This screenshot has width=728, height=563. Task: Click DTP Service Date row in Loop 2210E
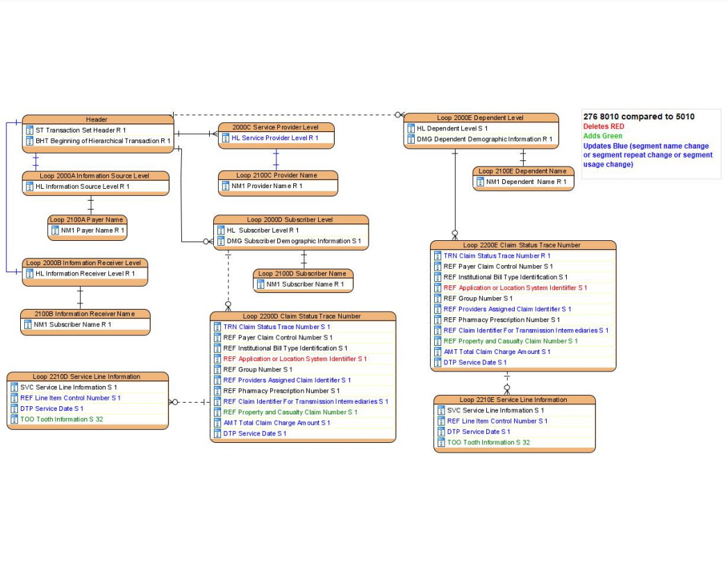[x=479, y=432]
